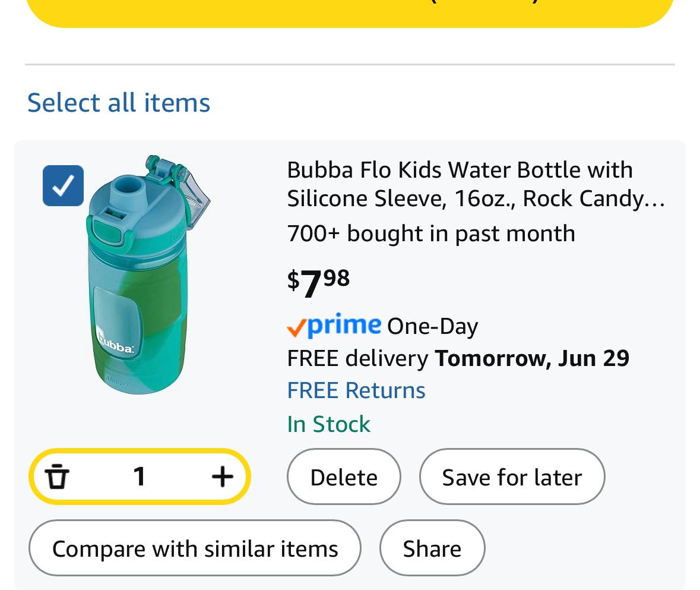Open the Bubba Flo Kids Water Bottle title
This screenshot has width=700, height=590.
(x=475, y=184)
